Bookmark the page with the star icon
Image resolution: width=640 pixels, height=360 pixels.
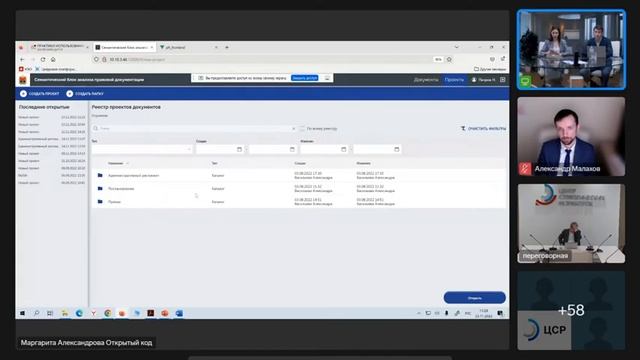pyautogui.click(x=449, y=60)
